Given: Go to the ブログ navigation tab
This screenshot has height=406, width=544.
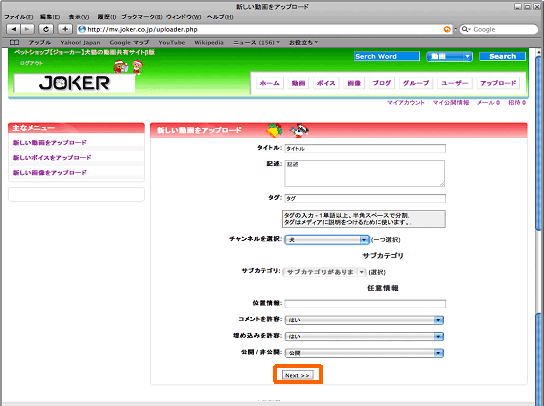Looking at the screenshot, I should 382,83.
